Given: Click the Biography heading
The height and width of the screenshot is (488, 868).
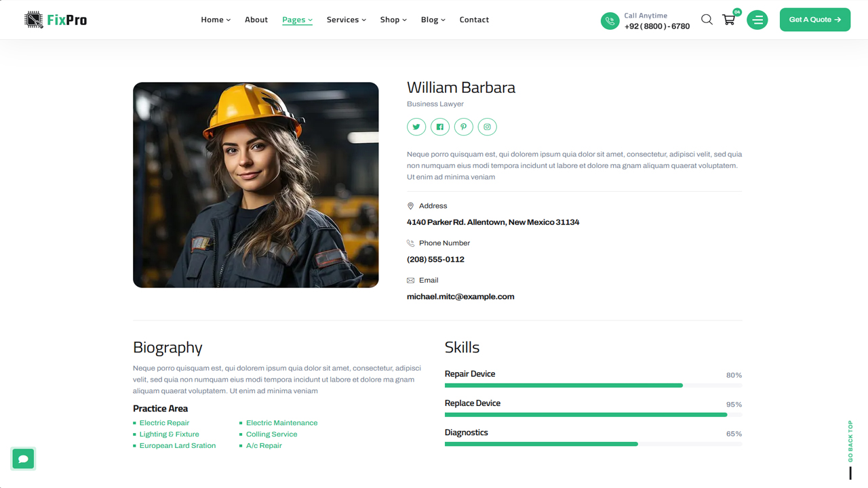Looking at the screenshot, I should click(x=167, y=348).
